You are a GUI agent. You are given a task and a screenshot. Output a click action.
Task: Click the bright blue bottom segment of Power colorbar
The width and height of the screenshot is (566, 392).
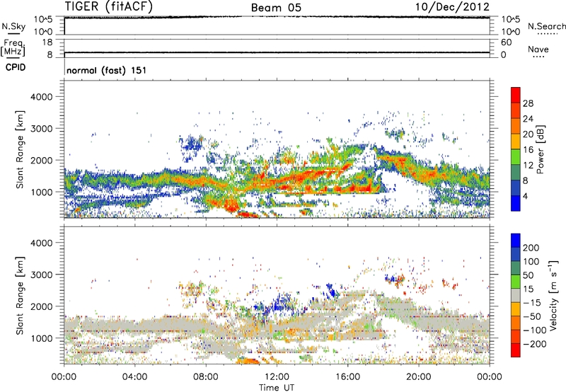click(516, 203)
